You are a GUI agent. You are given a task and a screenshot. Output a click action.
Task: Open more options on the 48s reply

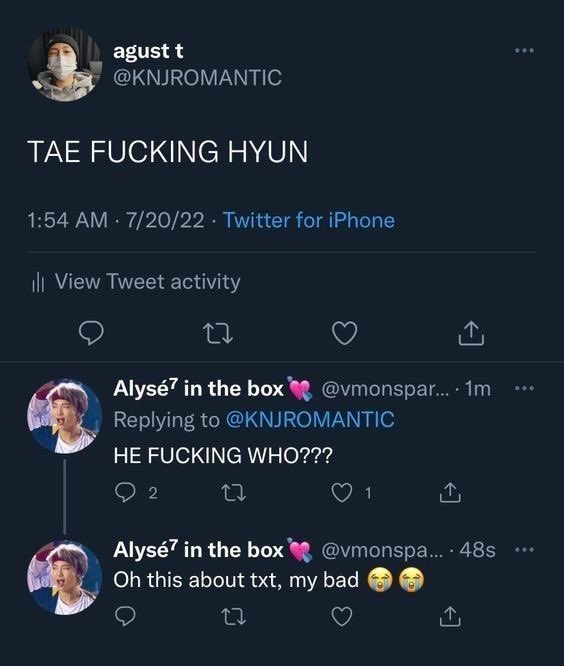[524, 550]
